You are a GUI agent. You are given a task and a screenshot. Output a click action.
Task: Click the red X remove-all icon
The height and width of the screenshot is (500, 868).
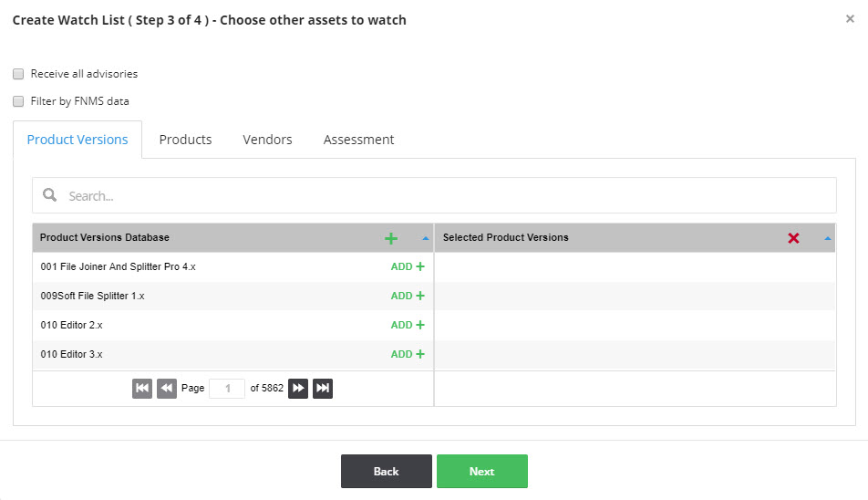793,238
